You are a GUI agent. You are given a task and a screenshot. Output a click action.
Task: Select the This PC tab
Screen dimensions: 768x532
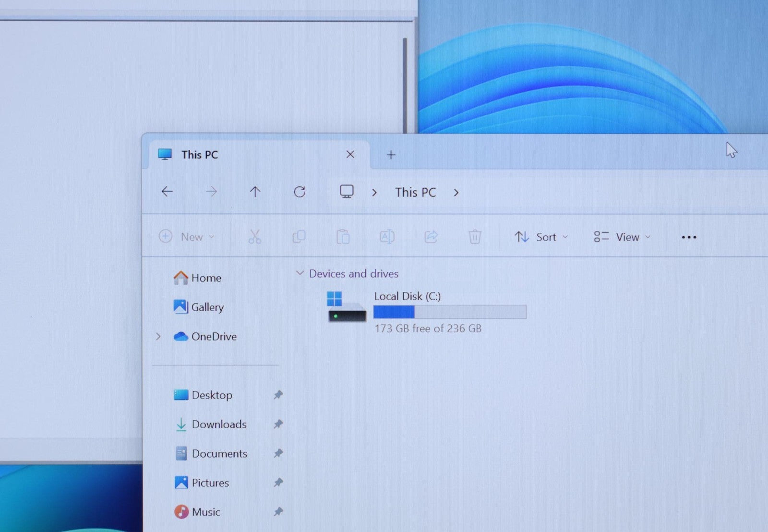pyautogui.click(x=259, y=155)
